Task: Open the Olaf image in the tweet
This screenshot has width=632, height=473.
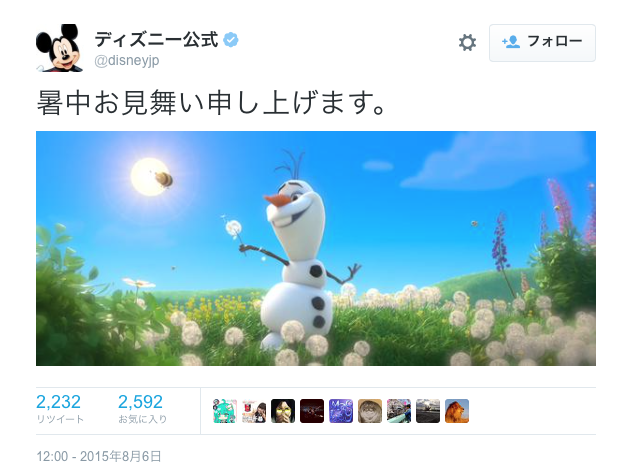Action: [x=316, y=248]
